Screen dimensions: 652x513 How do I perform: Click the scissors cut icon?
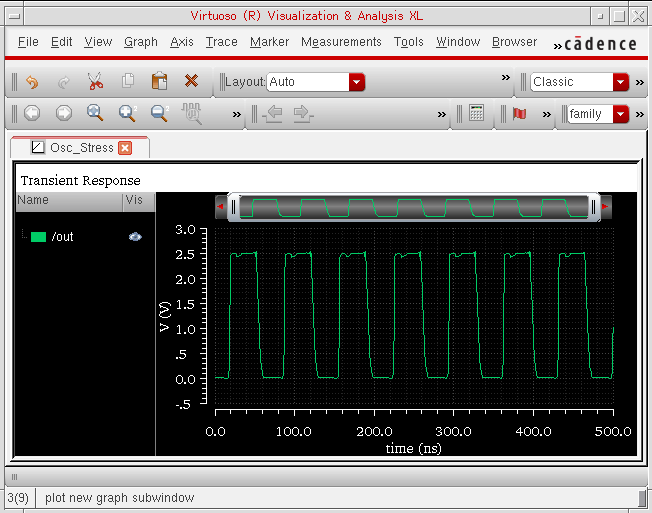pyautogui.click(x=95, y=82)
